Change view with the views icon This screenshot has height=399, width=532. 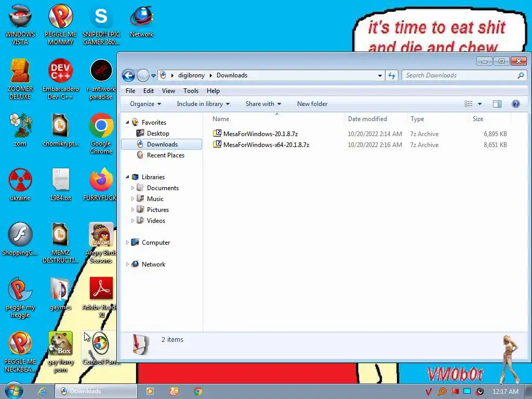(468, 104)
